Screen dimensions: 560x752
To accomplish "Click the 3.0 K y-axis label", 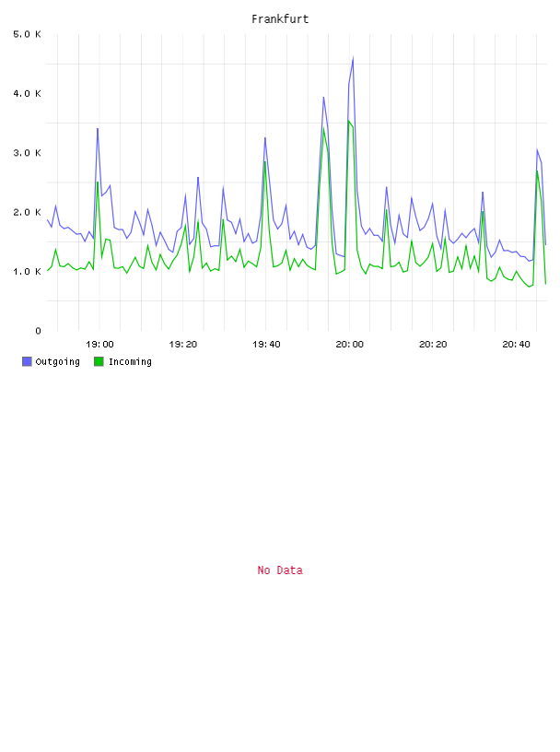I will [27, 153].
